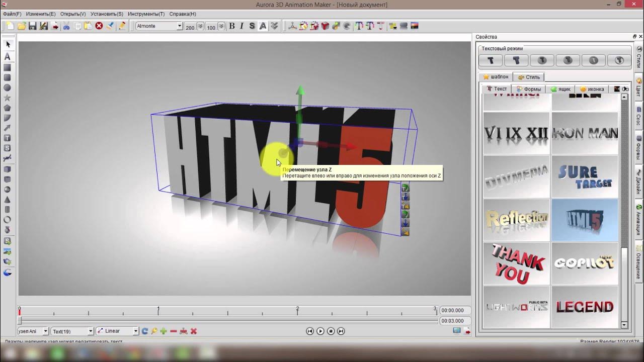
Task: Select the circle shape tool in left toolbar
Action: click(8, 87)
